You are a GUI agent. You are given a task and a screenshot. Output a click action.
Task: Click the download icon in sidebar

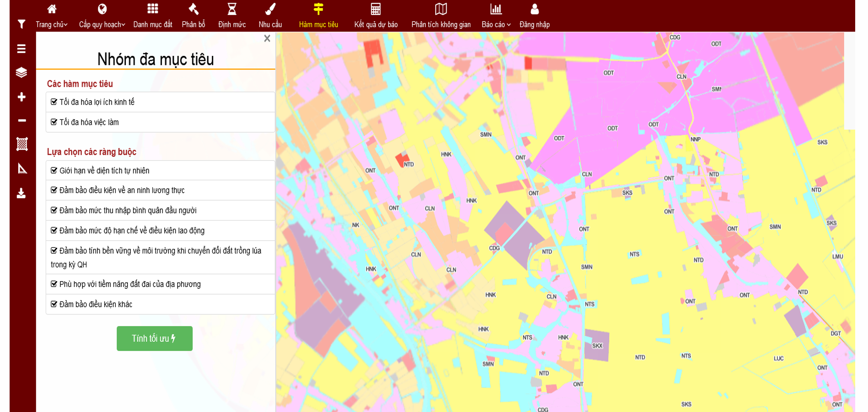(x=21, y=193)
